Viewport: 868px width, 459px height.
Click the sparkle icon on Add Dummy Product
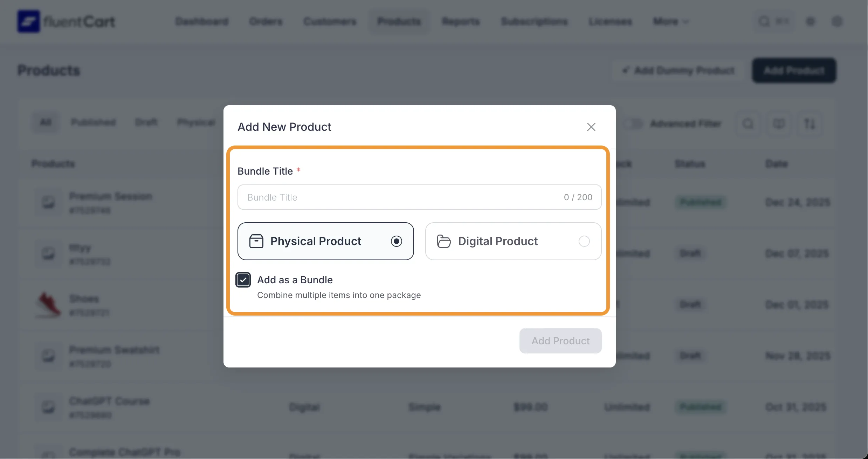point(626,70)
